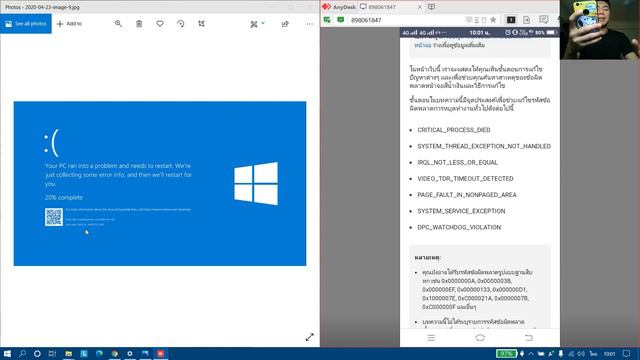Click VIDEO_TDR_TIMEOUT_DETECTED entry
The image size is (640, 360).
pos(465,179)
